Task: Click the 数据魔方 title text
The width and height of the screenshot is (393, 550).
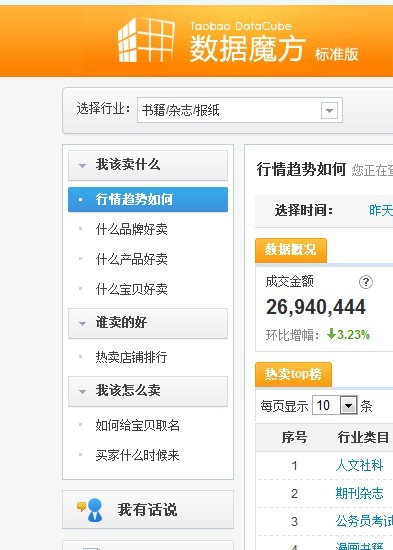Action: [247, 49]
